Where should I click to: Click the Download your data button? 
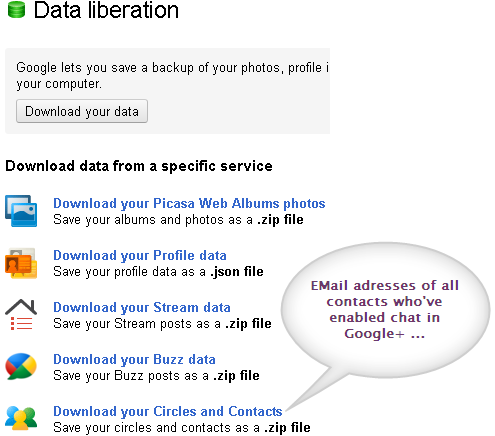pos(82,111)
